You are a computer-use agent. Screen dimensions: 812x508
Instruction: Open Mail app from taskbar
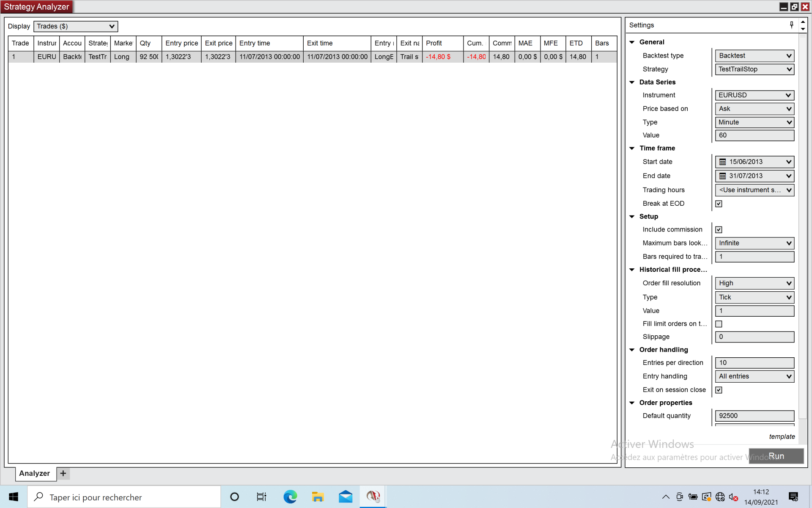345,497
